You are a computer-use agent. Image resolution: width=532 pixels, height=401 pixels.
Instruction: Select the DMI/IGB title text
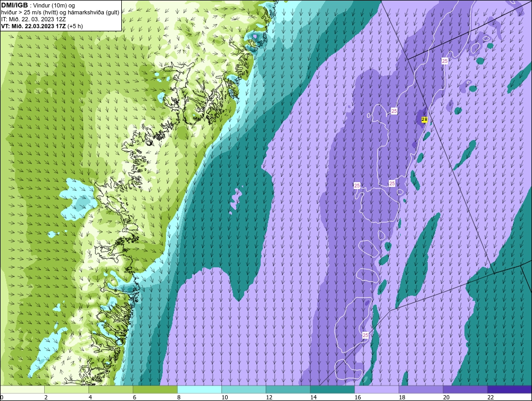pyautogui.click(x=14, y=5)
